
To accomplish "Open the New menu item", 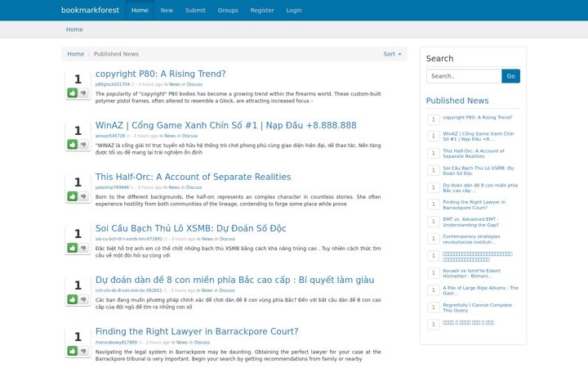I will pos(167,10).
